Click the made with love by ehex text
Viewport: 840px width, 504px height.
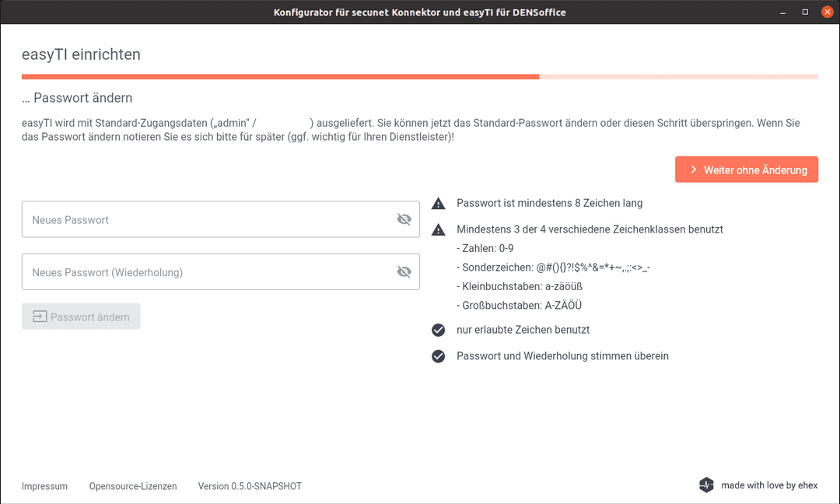click(x=769, y=485)
